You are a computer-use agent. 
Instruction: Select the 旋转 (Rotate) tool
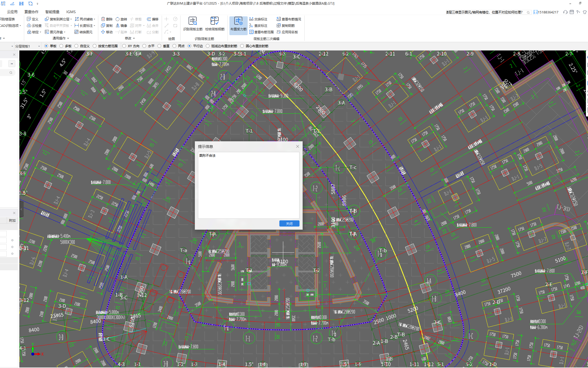[121, 19]
